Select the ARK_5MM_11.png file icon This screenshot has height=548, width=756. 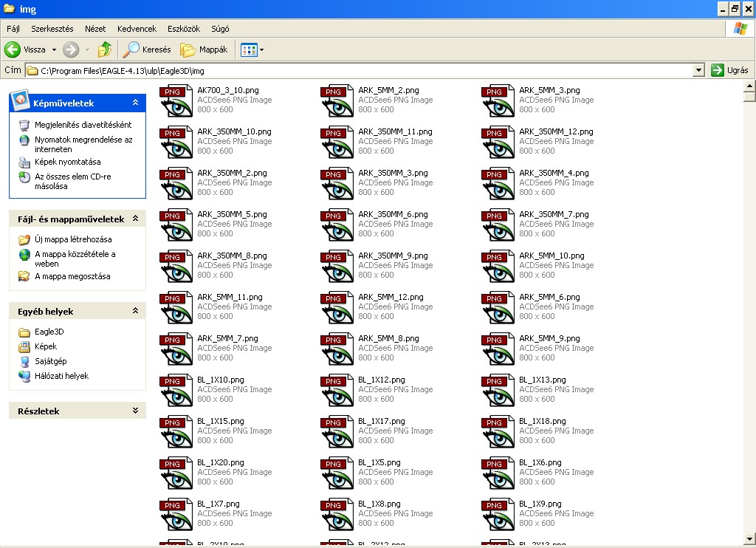click(x=176, y=308)
